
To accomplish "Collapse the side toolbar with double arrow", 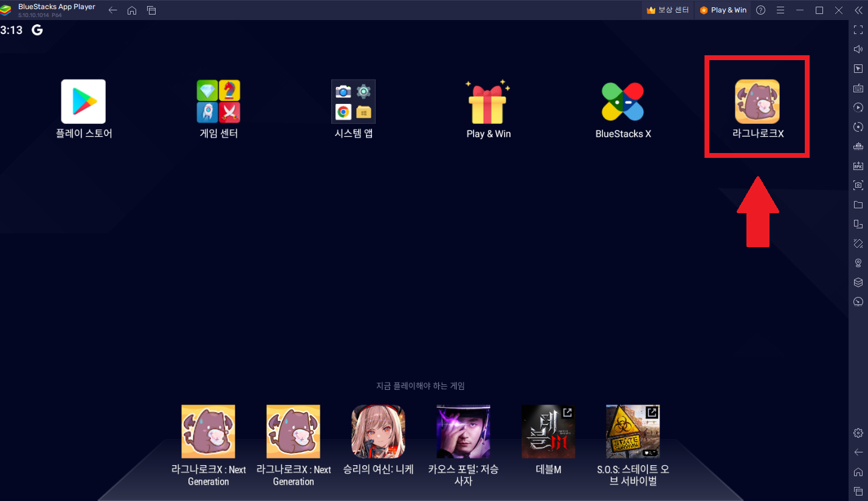I will pos(858,10).
